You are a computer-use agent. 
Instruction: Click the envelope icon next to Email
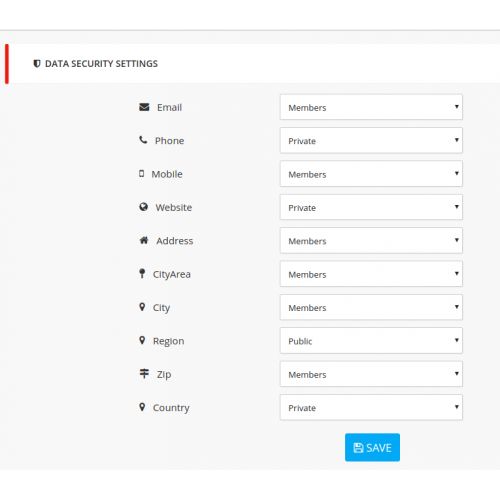pos(144,107)
